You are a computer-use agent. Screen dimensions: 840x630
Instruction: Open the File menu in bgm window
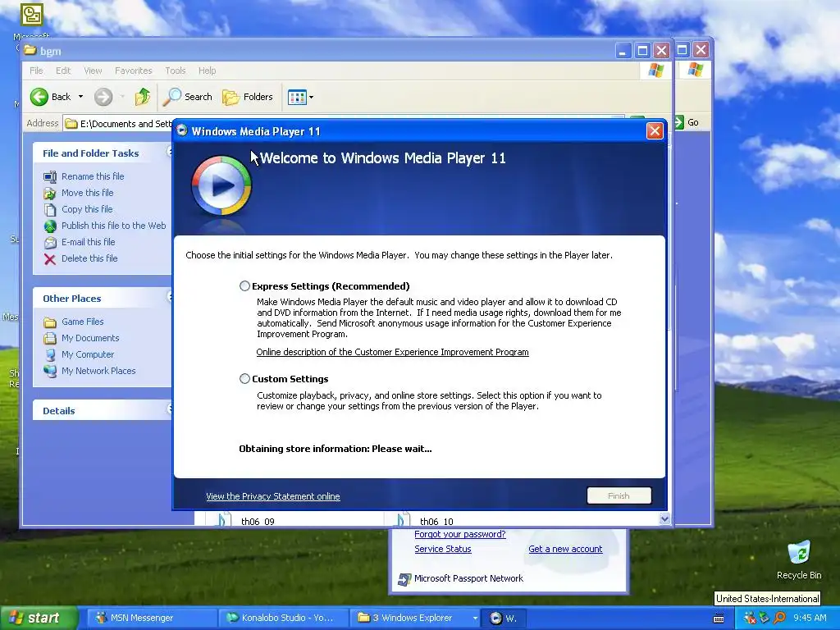click(x=36, y=71)
